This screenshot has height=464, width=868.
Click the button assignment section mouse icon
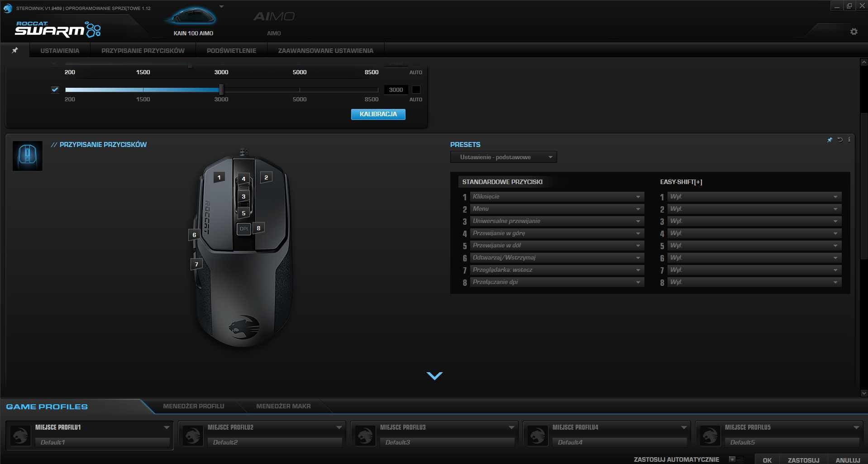[28, 156]
